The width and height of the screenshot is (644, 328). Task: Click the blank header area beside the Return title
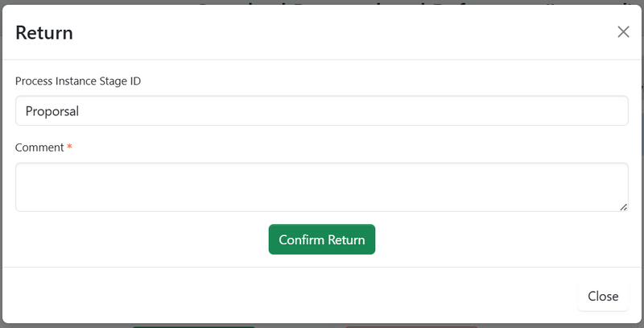(322, 32)
